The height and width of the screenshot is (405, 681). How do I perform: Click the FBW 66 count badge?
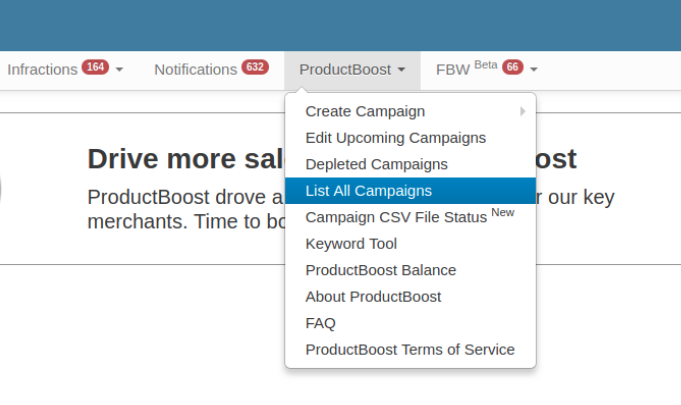512,68
